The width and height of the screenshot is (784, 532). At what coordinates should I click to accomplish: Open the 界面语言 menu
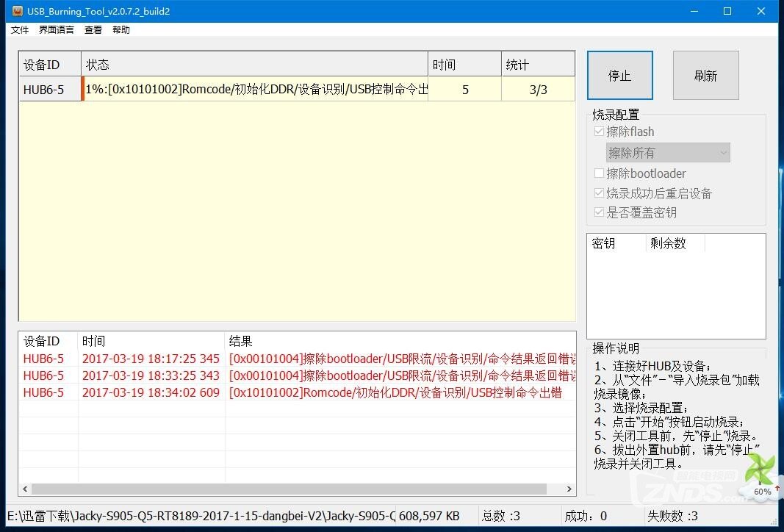[57, 30]
